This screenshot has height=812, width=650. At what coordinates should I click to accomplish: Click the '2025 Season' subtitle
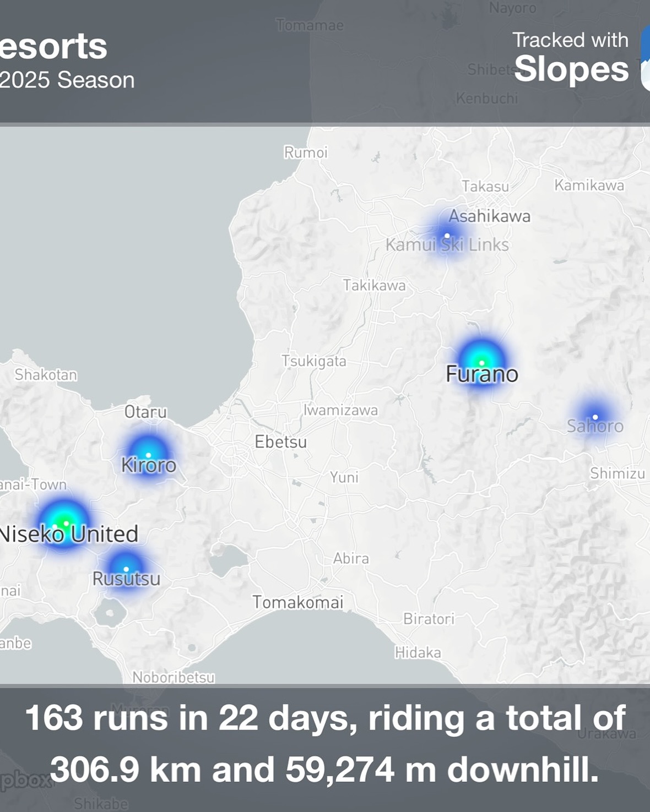pos(67,80)
